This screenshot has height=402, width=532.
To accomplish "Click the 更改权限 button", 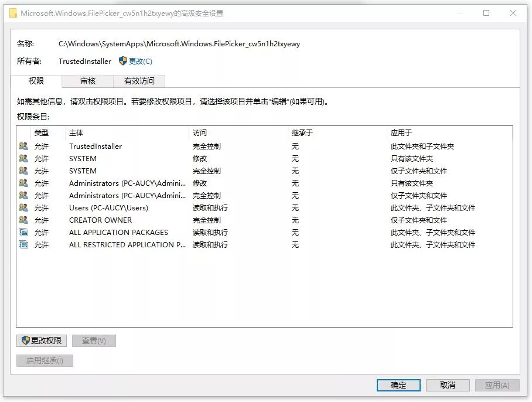I will pos(42,340).
